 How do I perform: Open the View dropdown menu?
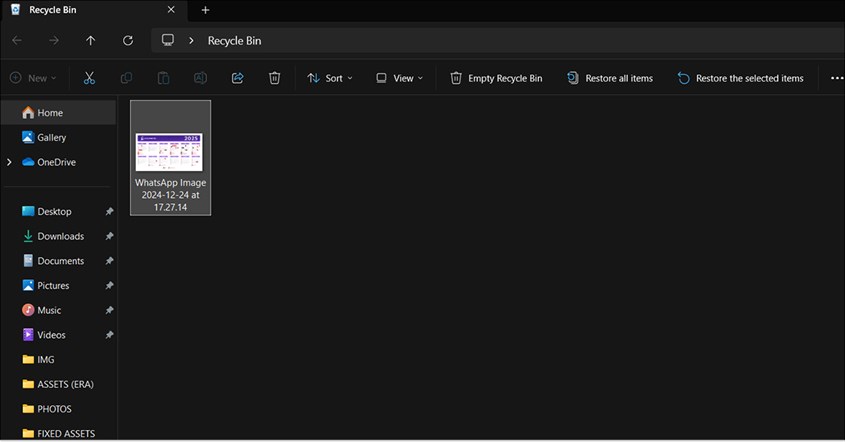pos(399,78)
